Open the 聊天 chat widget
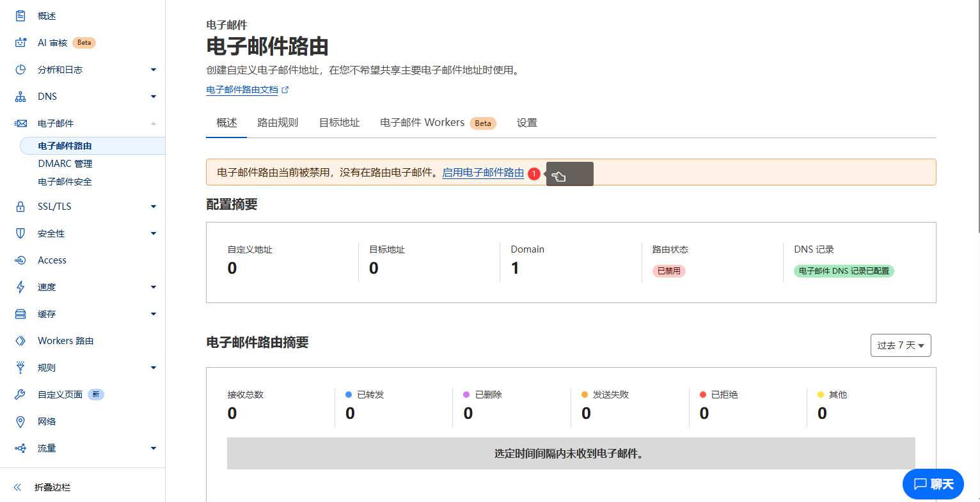This screenshot has height=502, width=980. [933, 484]
